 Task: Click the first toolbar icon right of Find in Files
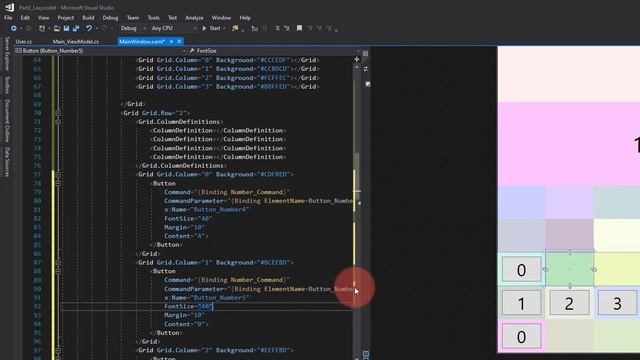pyautogui.click(x=254, y=28)
